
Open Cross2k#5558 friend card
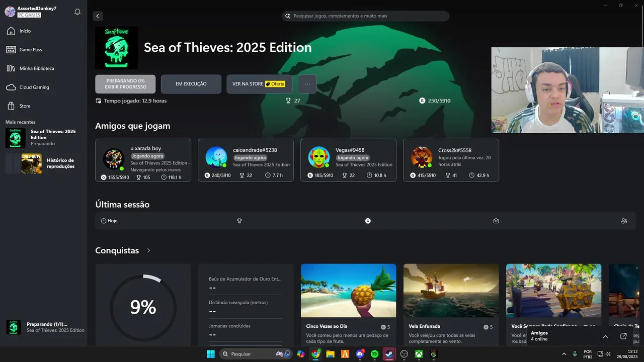[451, 160]
